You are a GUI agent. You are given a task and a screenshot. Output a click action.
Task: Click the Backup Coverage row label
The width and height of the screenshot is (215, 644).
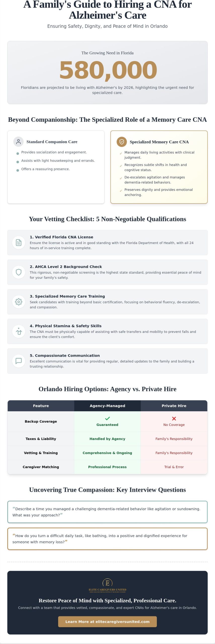click(41, 421)
